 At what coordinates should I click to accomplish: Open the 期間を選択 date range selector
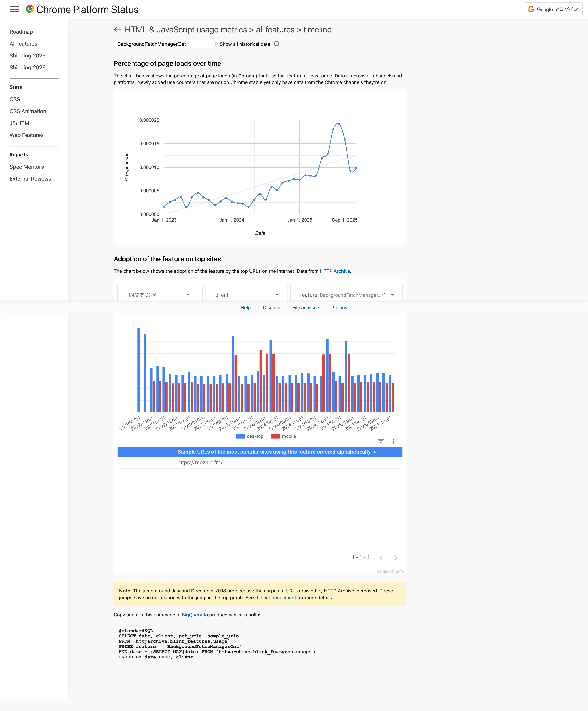[x=159, y=294]
